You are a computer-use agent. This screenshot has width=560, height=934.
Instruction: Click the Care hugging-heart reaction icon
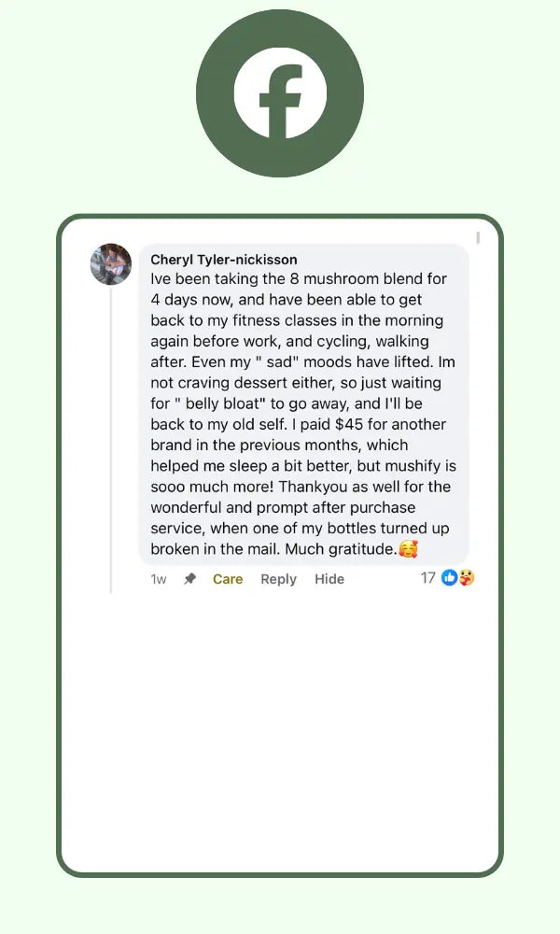[466, 578]
